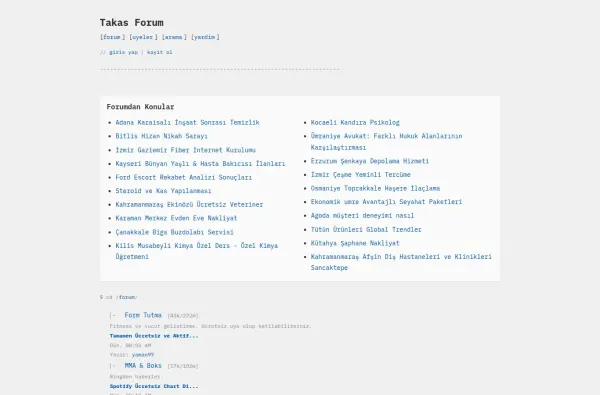Open the Takas Forum site title

[x=132, y=23]
